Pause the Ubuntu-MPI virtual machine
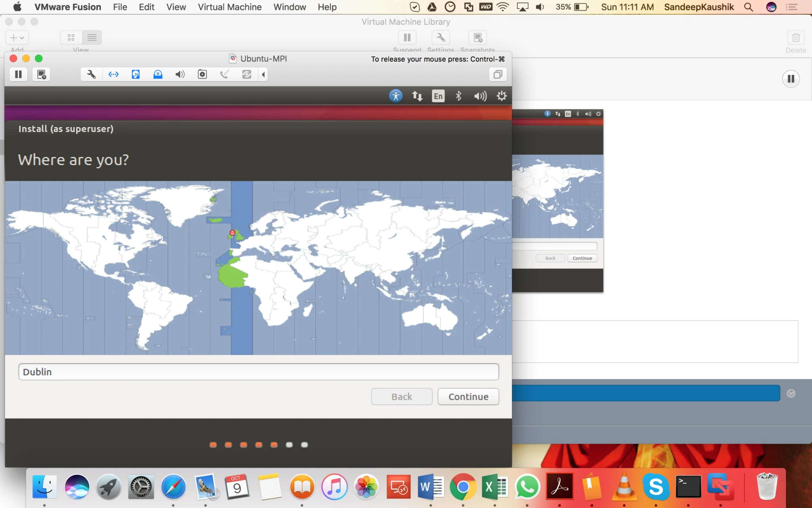812x508 pixels. pos(18,74)
